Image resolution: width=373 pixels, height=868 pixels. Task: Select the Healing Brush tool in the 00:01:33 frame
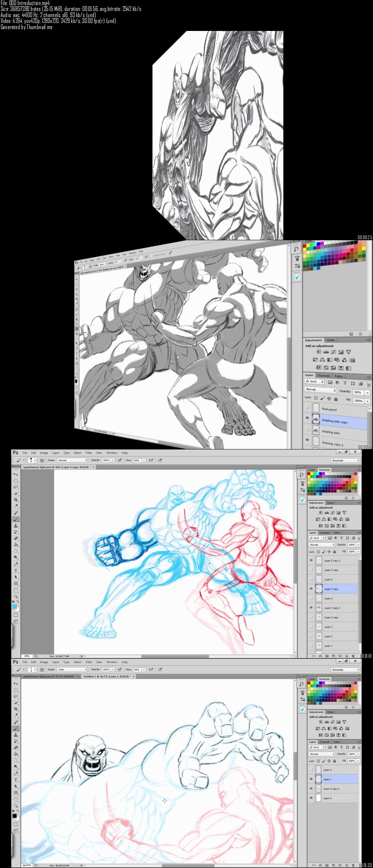click(16, 722)
